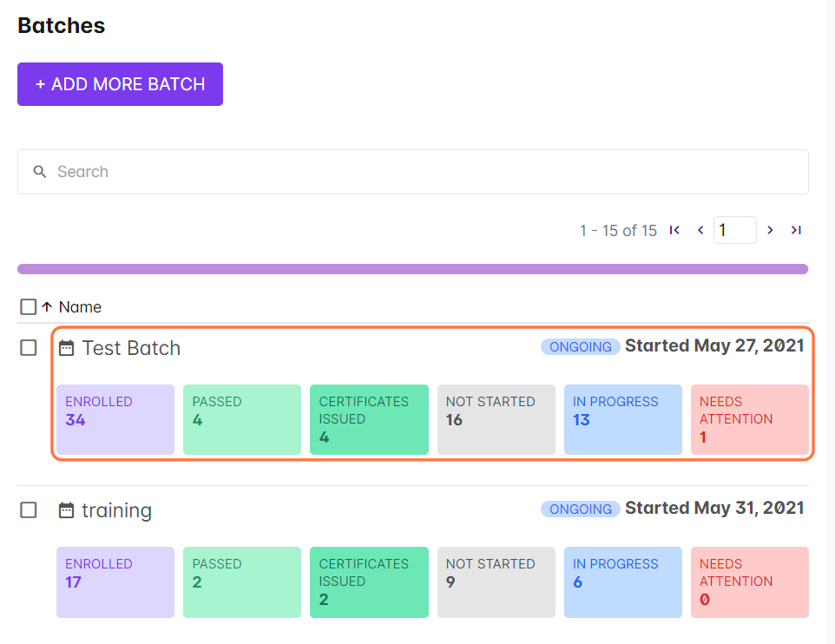Click the calendar icon beside training
Image resolution: width=835 pixels, height=644 pixels.
click(x=66, y=510)
